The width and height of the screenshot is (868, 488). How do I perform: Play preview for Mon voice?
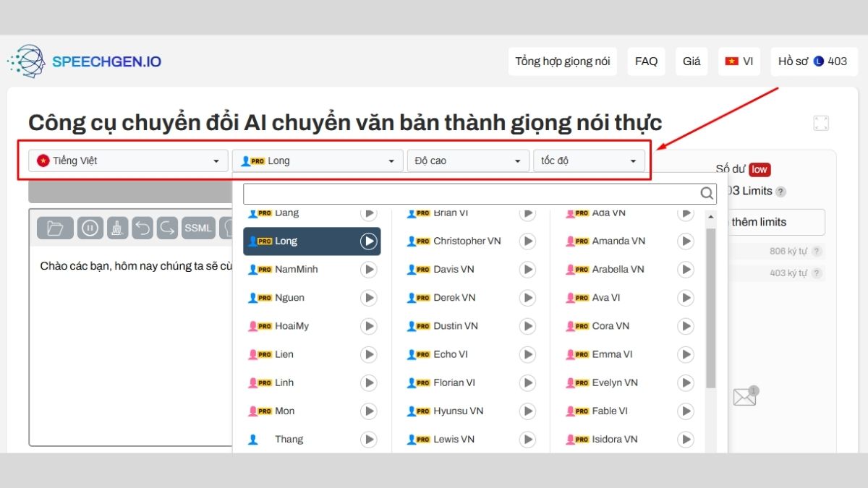369,411
